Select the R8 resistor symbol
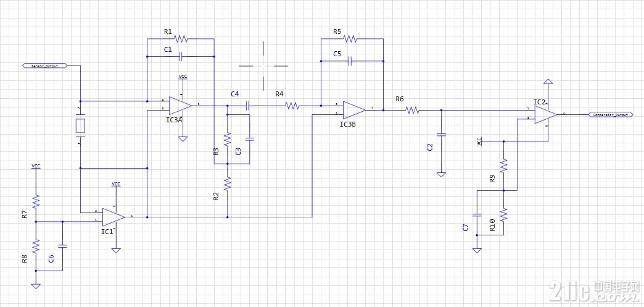Viewport: 644px width, 307px height. click(x=36, y=246)
